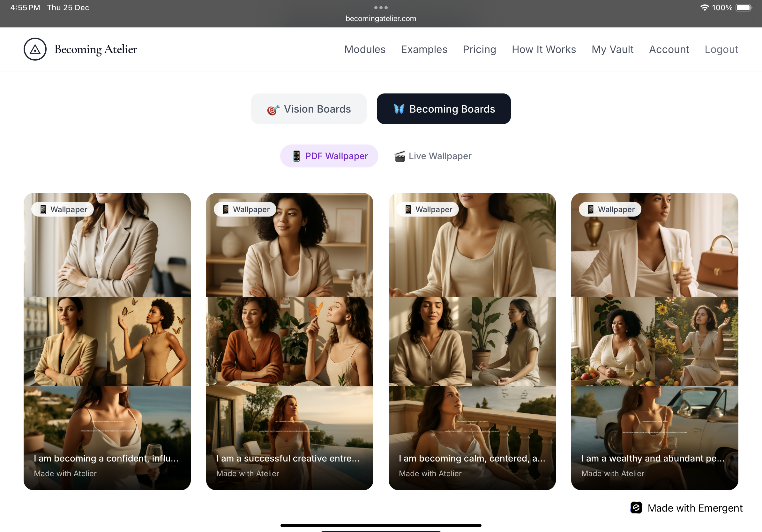Image resolution: width=762 pixels, height=532 pixels.
Task: Click the butterfly icon on Becoming Boards
Action: (399, 109)
